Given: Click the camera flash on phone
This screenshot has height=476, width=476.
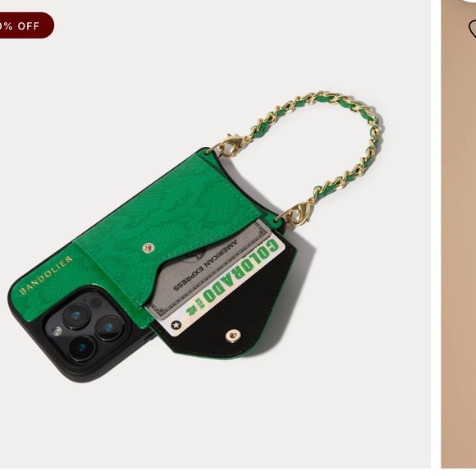Looking at the screenshot, I should click(57, 331).
